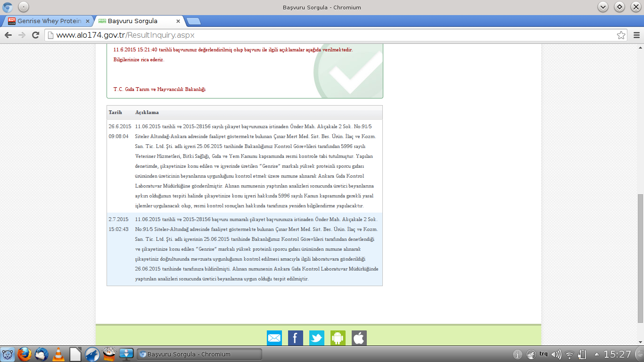644x362 pixels.
Task: Bookmark this page with the star icon
Action: pos(621,35)
